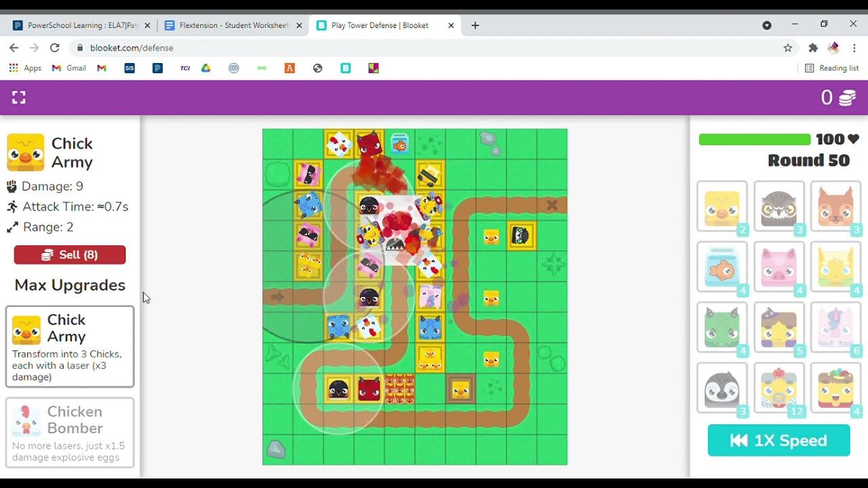Open Chrome three-dot menu
This screenshot has height=488, width=868.
854,47
